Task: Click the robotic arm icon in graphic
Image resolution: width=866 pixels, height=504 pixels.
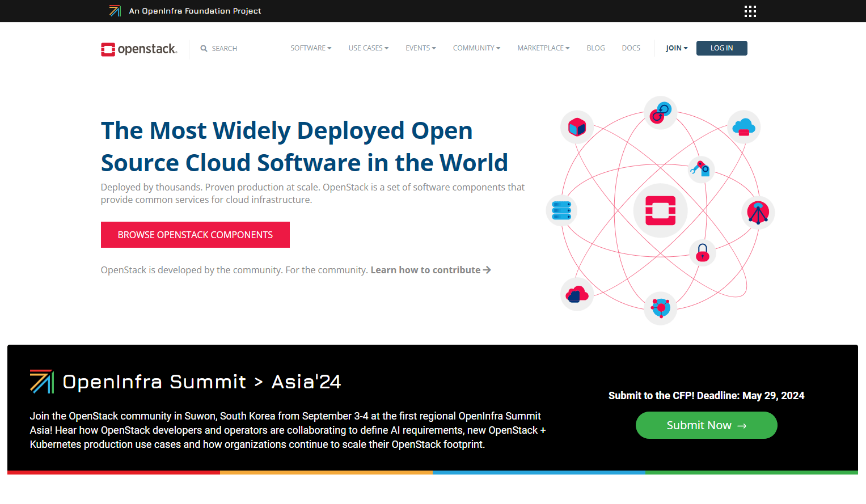Action: [700, 169]
